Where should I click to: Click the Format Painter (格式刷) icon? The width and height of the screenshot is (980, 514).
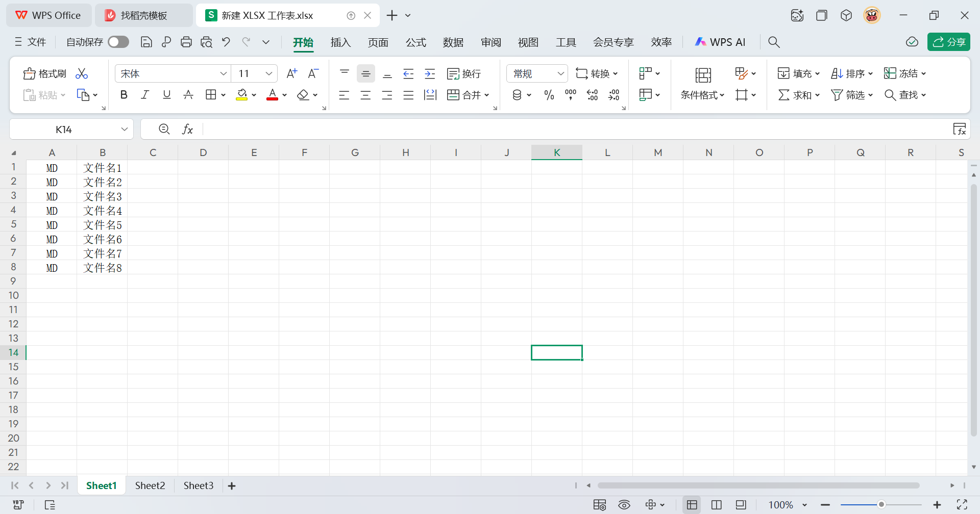(45, 74)
